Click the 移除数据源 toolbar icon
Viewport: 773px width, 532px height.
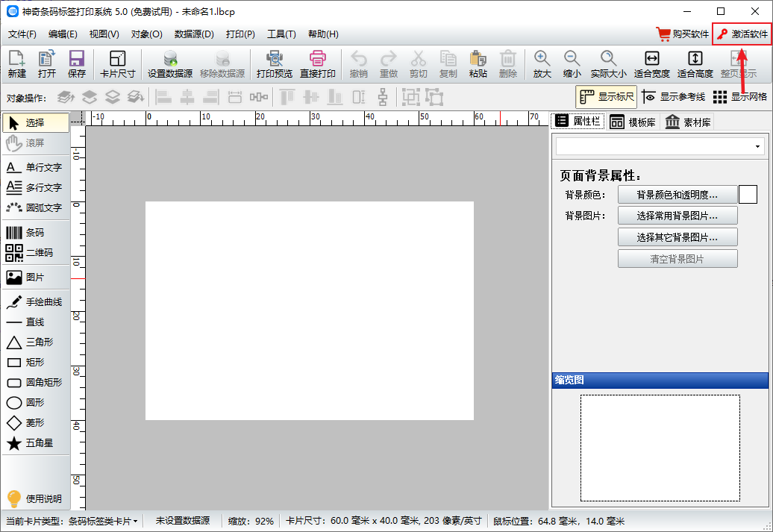(x=222, y=64)
